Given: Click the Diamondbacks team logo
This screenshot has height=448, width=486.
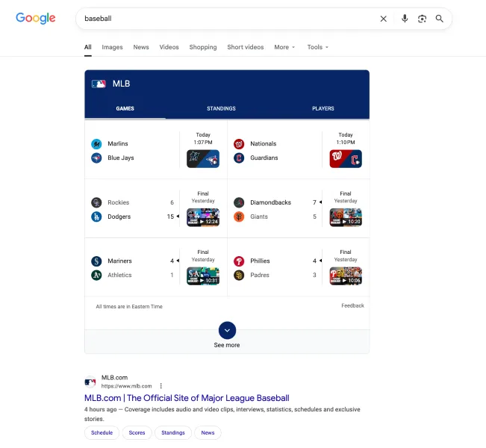Looking at the screenshot, I should pyautogui.click(x=239, y=202).
